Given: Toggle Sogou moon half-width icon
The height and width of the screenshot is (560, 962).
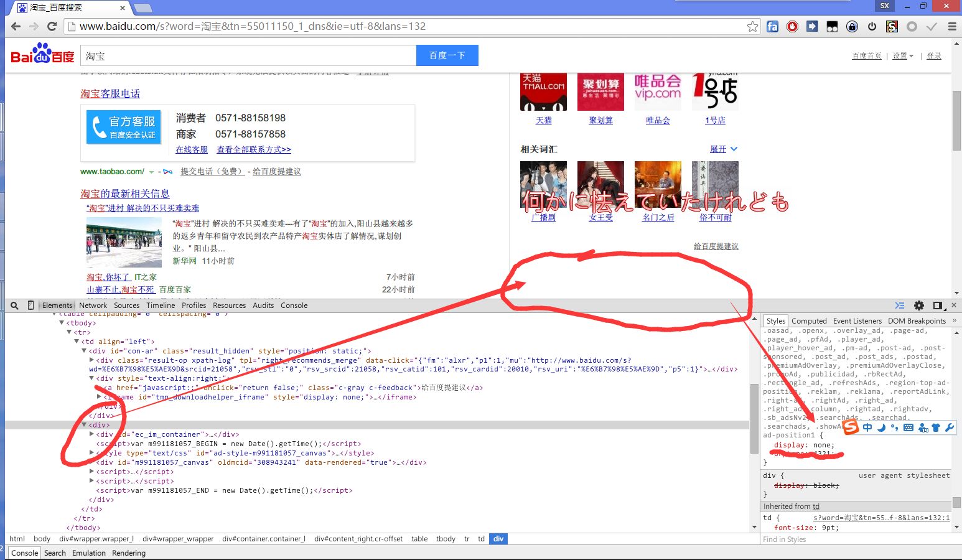Looking at the screenshot, I should tap(881, 427).
